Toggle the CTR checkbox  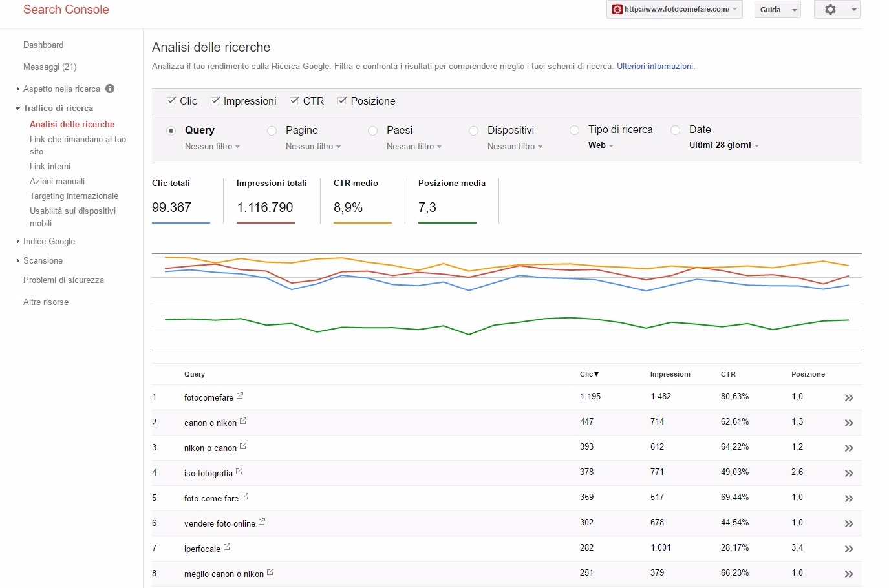pos(294,101)
